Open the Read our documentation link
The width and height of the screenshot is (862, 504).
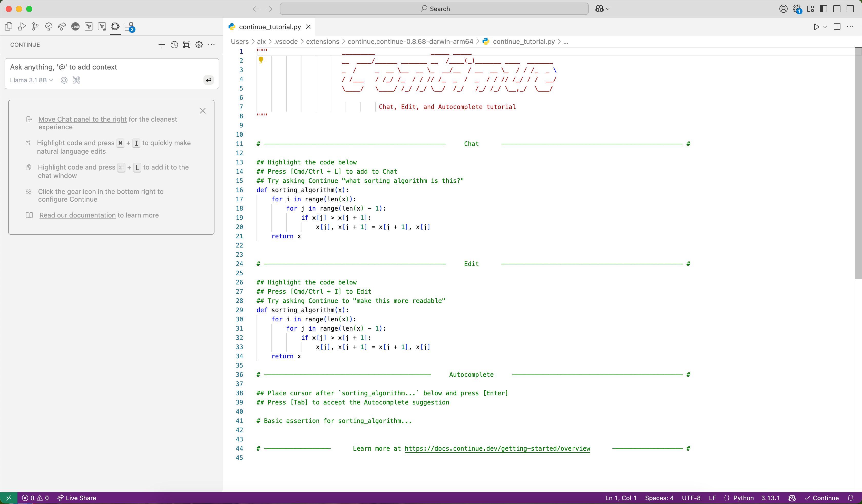(77, 215)
